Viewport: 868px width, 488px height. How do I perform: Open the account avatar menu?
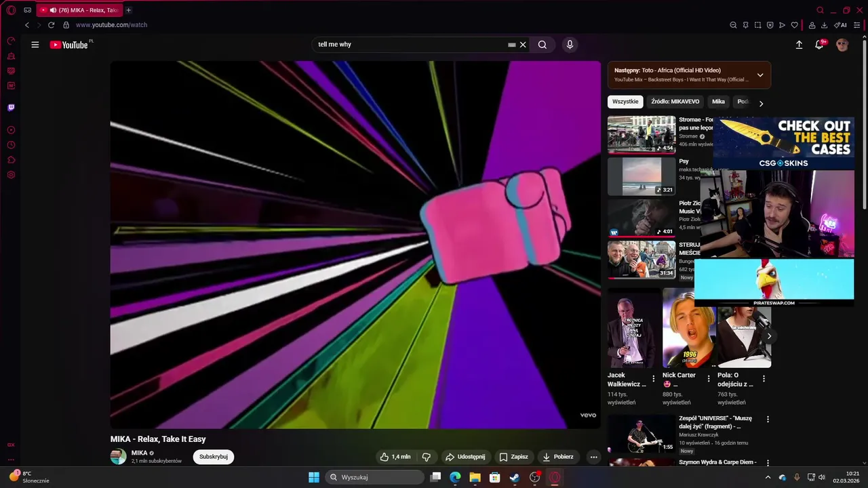pyautogui.click(x=842, y=45)
